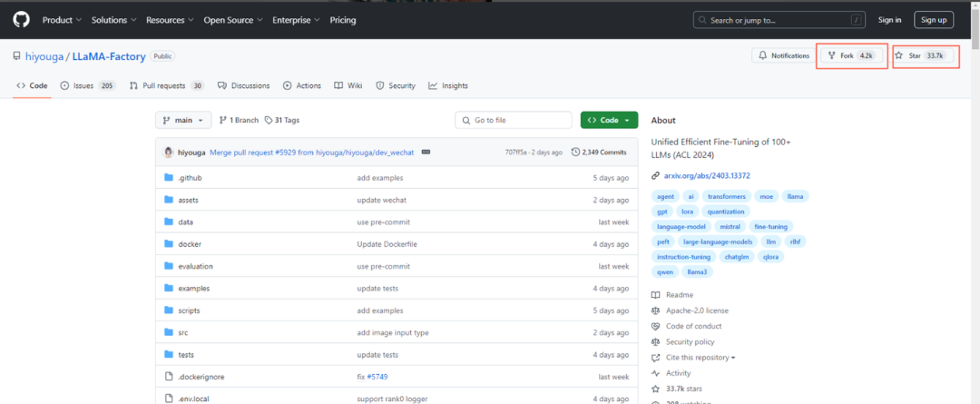Open the Insights tab

448,85
